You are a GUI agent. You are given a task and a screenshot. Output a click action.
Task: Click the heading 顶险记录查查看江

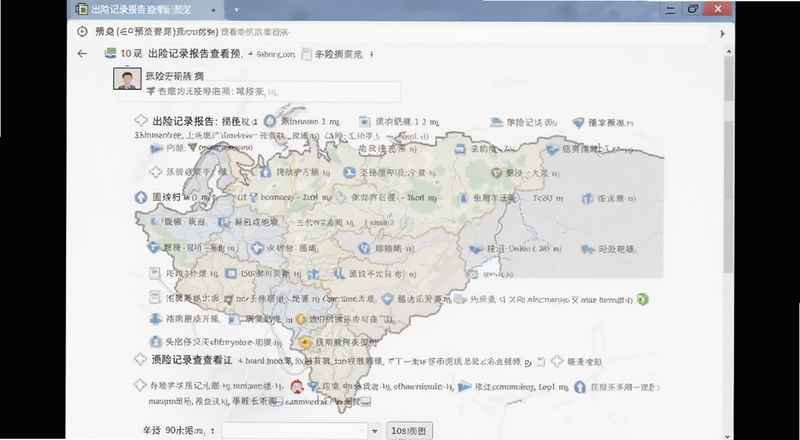tap(192, 360)
